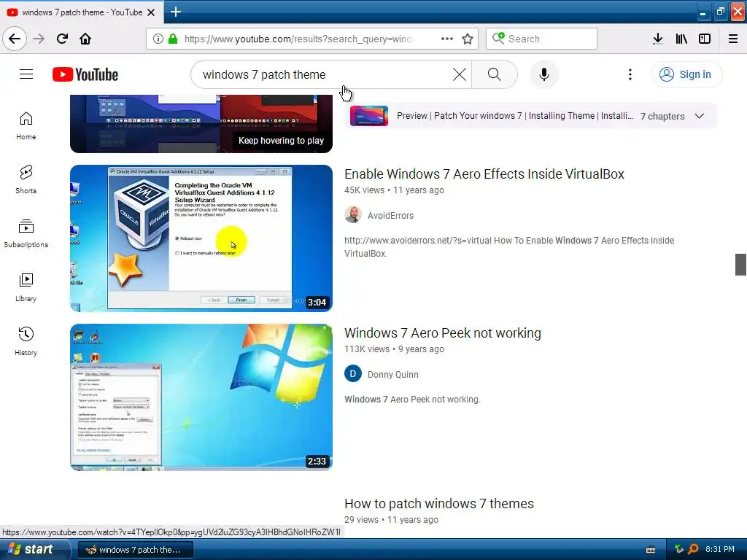This screenshot has width=747, height=560.
Task: Go back with the browser back arrow
Action: (x=15, y=39)
